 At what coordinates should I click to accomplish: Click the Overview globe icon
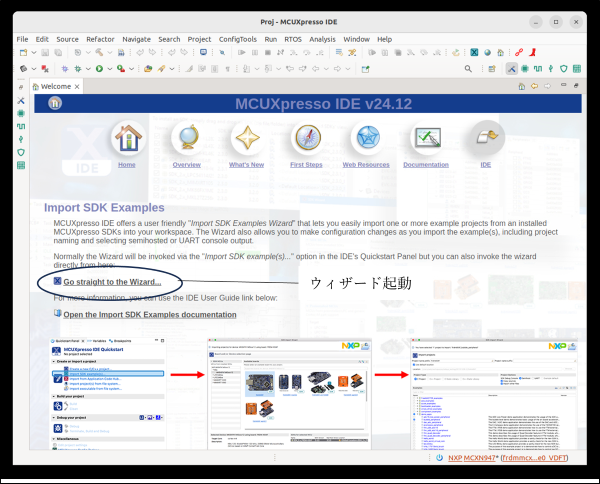tap(187, 139)
